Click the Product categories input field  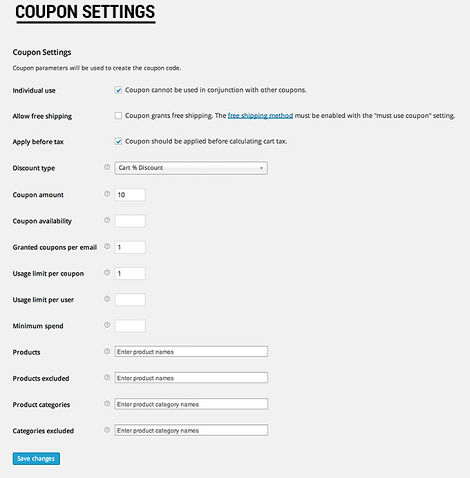point(191,404)
